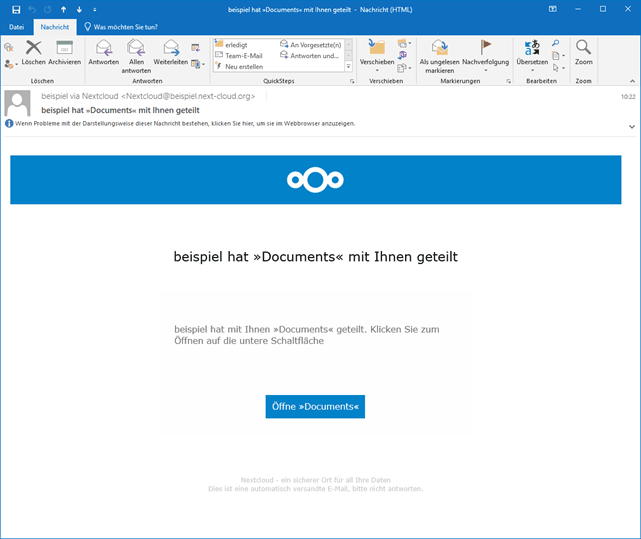Viewport: 641px width, 539px height.
Task: Mark message as unread (Als ungelesen markieren)
Action: pyautogui.click(x=439, y=56)
